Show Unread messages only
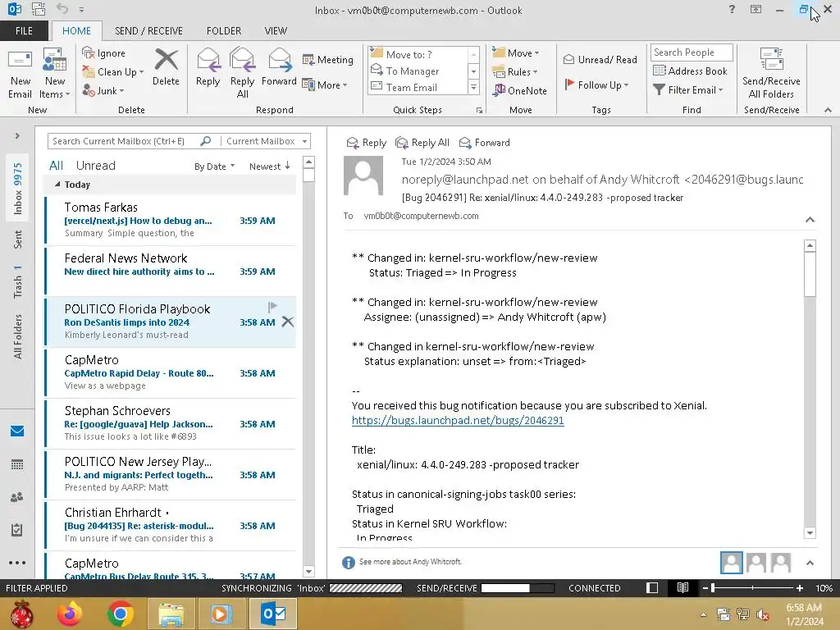Viewport: 840px width, 630px height. click(x=95, y=166)
